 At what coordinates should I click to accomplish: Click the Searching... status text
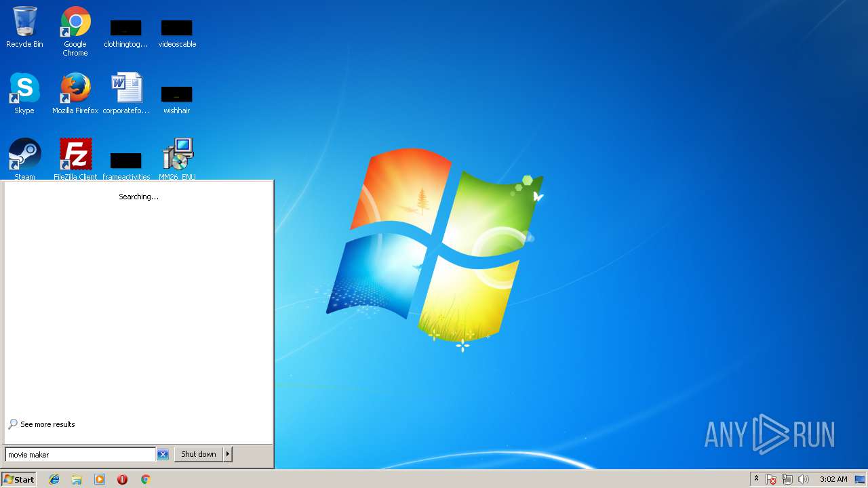point(138,197)
